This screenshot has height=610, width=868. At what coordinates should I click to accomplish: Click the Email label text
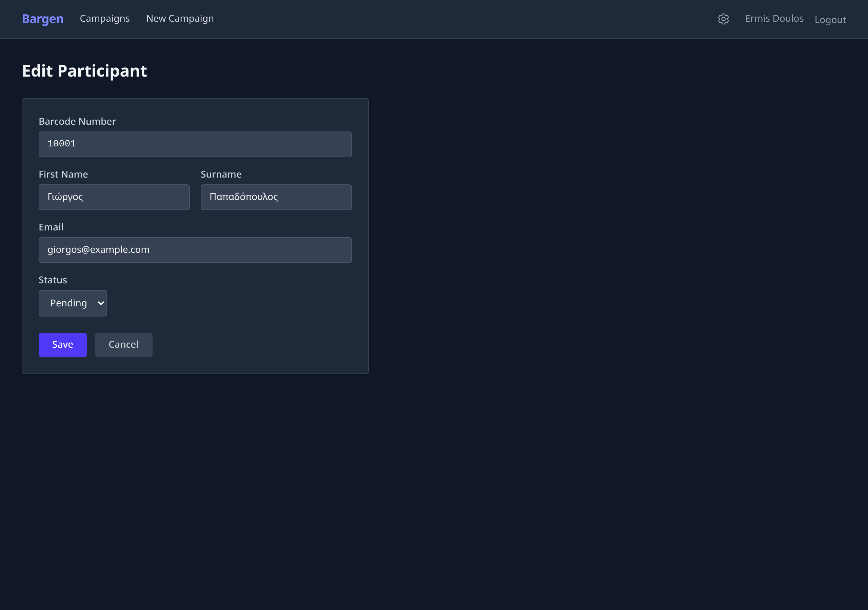pos(51,227)
